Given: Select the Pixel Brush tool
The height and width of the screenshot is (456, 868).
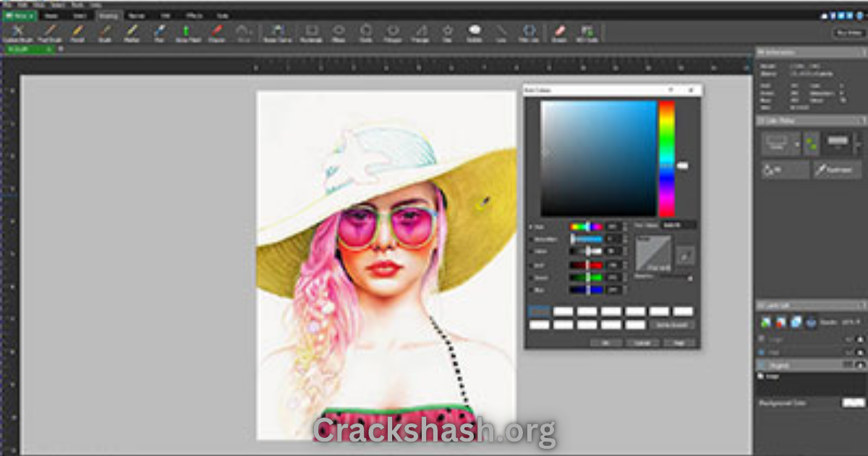Looking at the screenshot, I should [50, 33].
